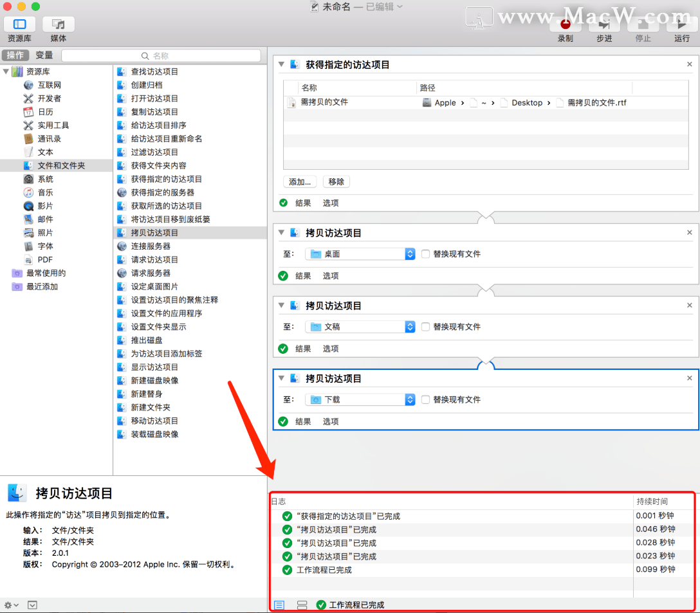Enable 替换现有文件 for the 桌面 copy action

coord(425,254)
